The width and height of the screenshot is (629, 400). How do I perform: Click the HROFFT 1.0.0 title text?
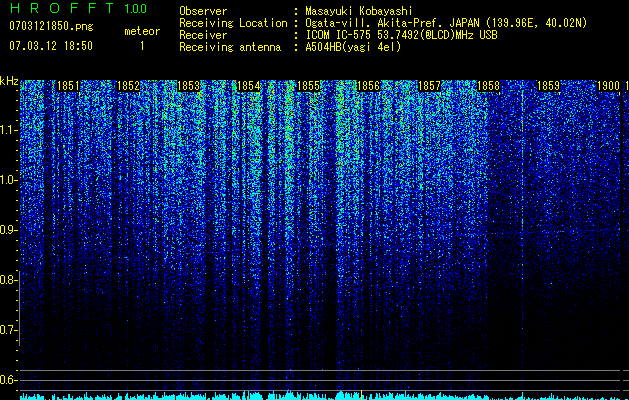78,8
